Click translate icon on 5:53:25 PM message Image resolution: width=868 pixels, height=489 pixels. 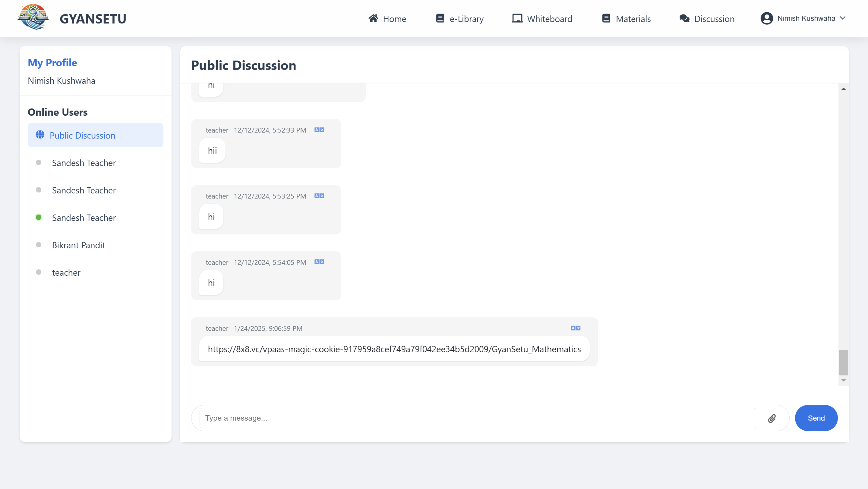[319, 196]
